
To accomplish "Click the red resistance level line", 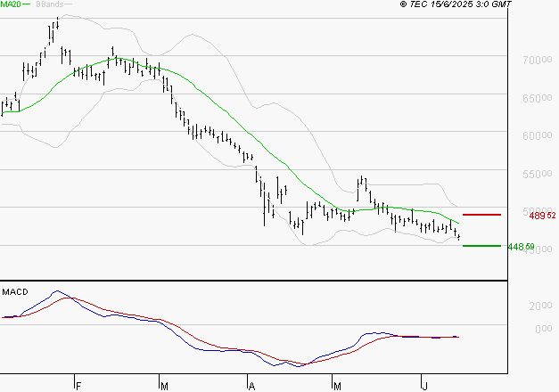I will point(481,215).
